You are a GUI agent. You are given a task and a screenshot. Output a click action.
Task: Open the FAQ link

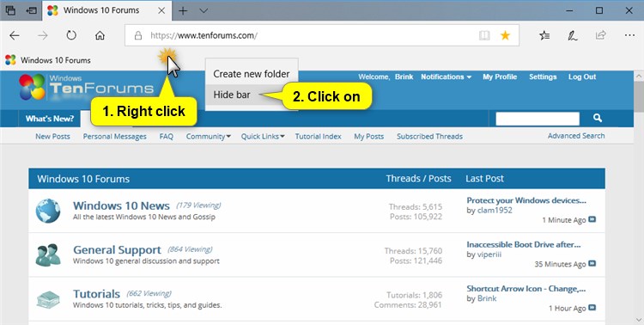tap(167, 137)
